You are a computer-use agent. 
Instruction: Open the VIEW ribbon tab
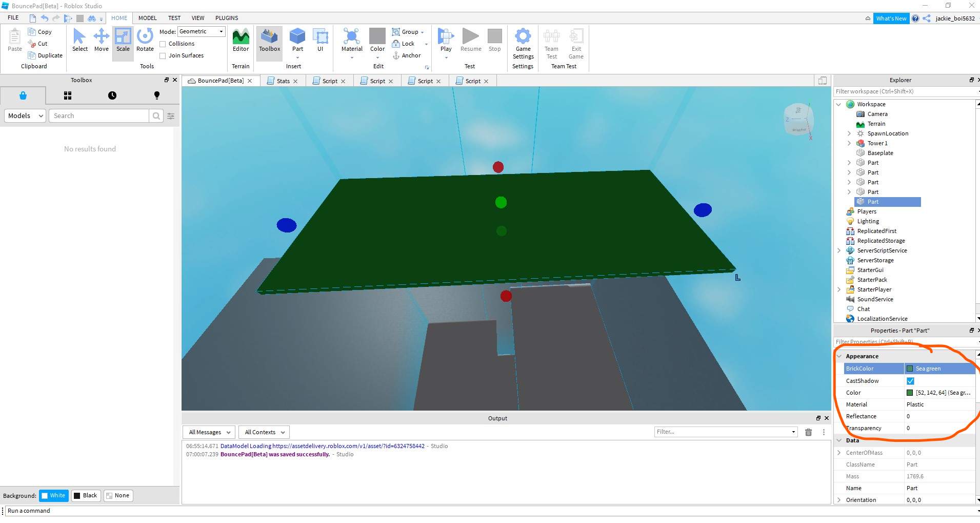point(198,18)
